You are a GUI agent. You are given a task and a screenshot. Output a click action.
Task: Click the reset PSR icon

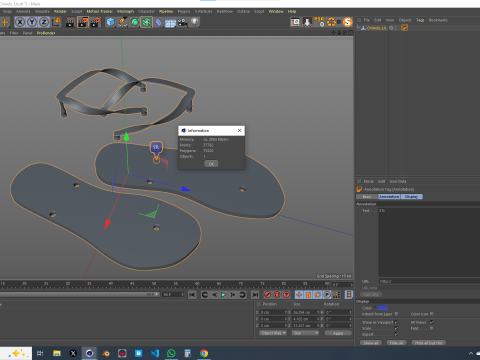click(319, 22)
